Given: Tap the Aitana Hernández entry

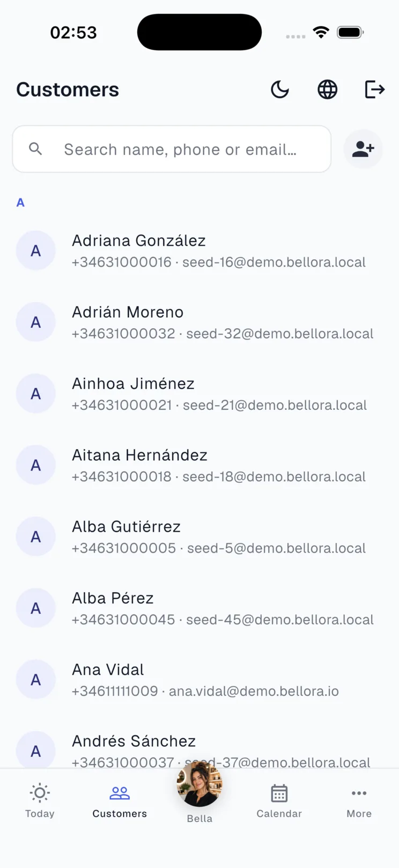Looking at the screenshot, I should [199, 465].
